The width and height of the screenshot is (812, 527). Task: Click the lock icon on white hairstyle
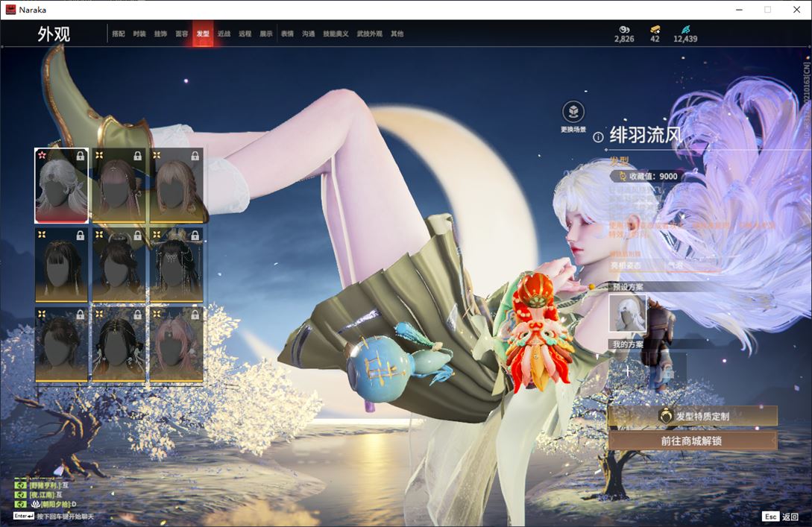pyautogui.click(x=81, y=156)
